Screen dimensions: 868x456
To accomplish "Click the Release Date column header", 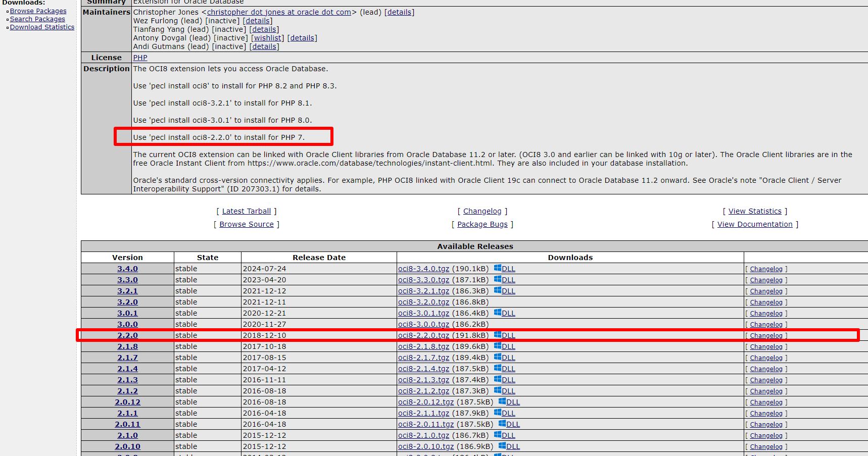I will pyautogui.click(x=319, y=258).
